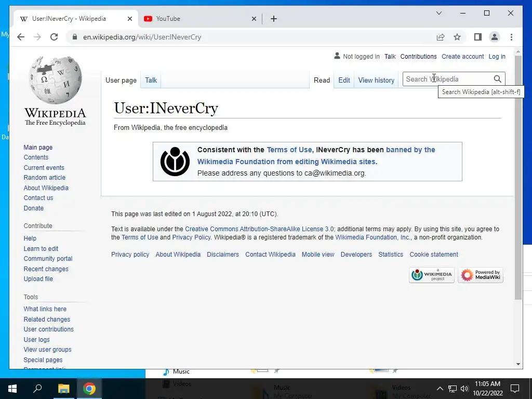The width and height of the screenshot is (532, 399).
Task: Reload the page with the refresh icon
Action: tap(54, 37)
